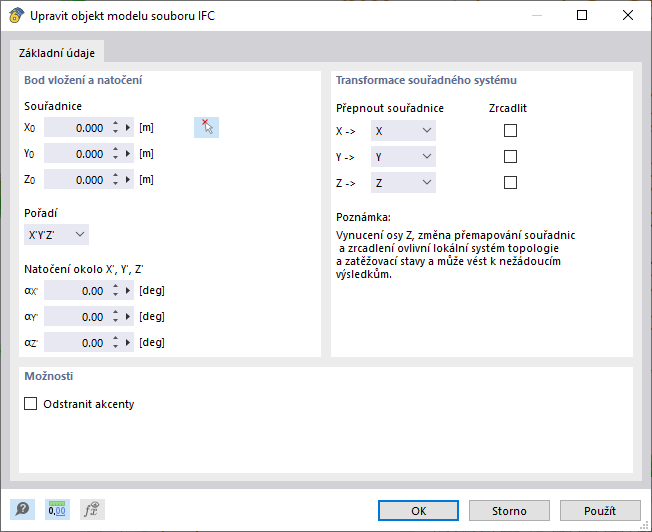Click the Z0 coordinate arrow menu button
Image resolution: width=652 pixels, height=532 pixels.
point(128,180)
